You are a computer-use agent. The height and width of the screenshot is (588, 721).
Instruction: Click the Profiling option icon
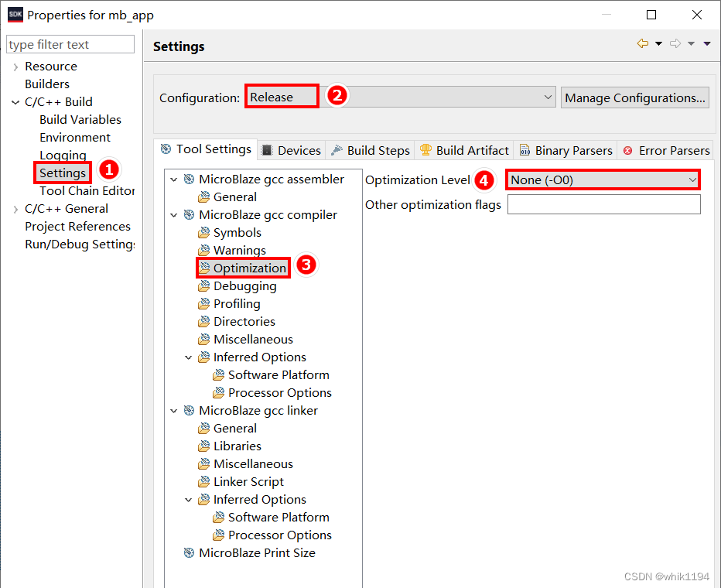[203, 304]
